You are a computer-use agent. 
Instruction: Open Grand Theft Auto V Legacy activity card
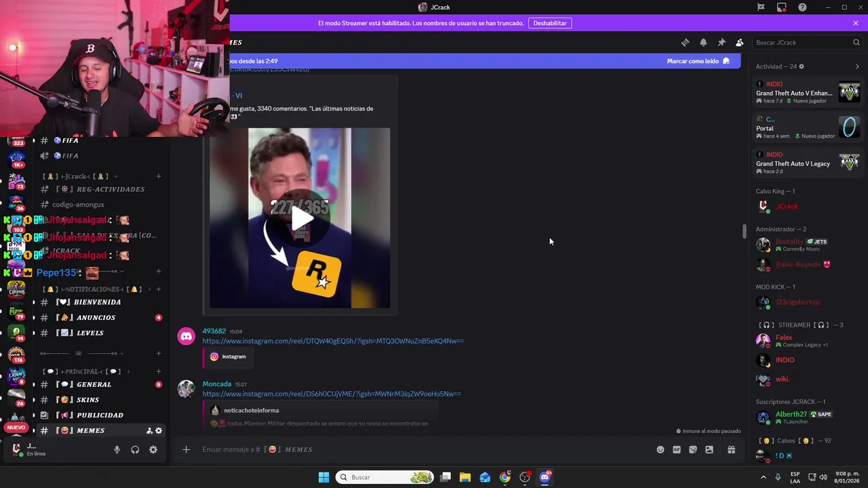[x=808, y=163]
